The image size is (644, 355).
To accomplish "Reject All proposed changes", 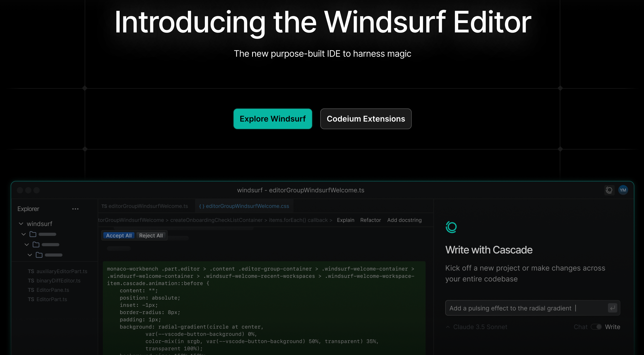I will point(151,236).
